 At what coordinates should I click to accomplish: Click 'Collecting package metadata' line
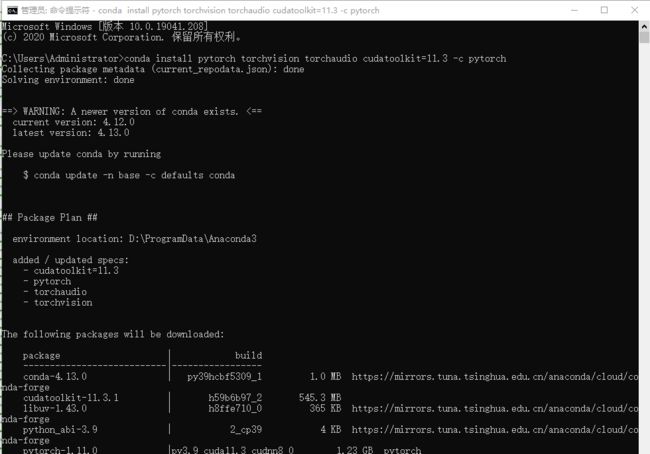[x=153, y=69]
